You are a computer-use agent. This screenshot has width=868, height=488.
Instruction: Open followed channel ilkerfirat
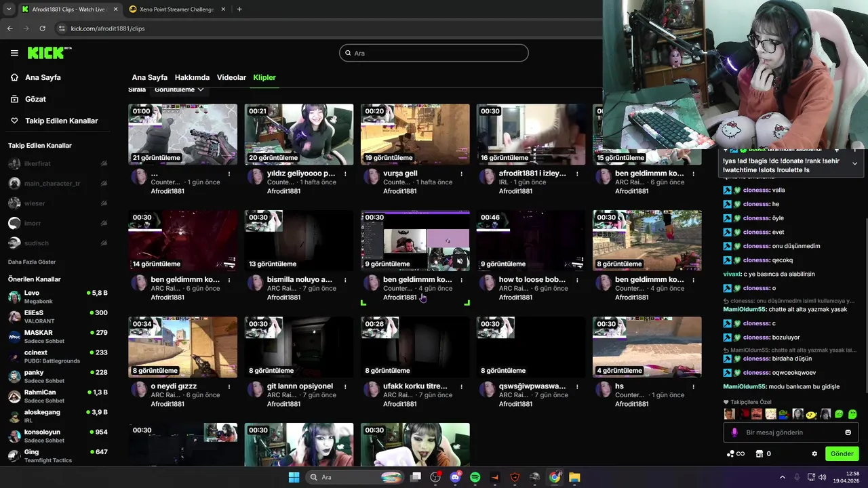point(38,163)
